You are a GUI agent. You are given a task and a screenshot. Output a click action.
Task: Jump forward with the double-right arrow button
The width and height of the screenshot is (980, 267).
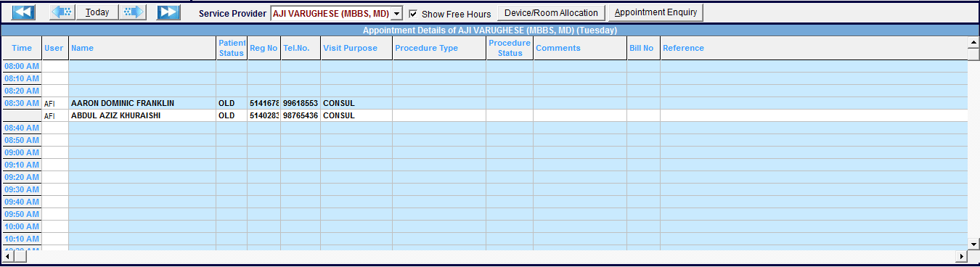tap(168, 12)
